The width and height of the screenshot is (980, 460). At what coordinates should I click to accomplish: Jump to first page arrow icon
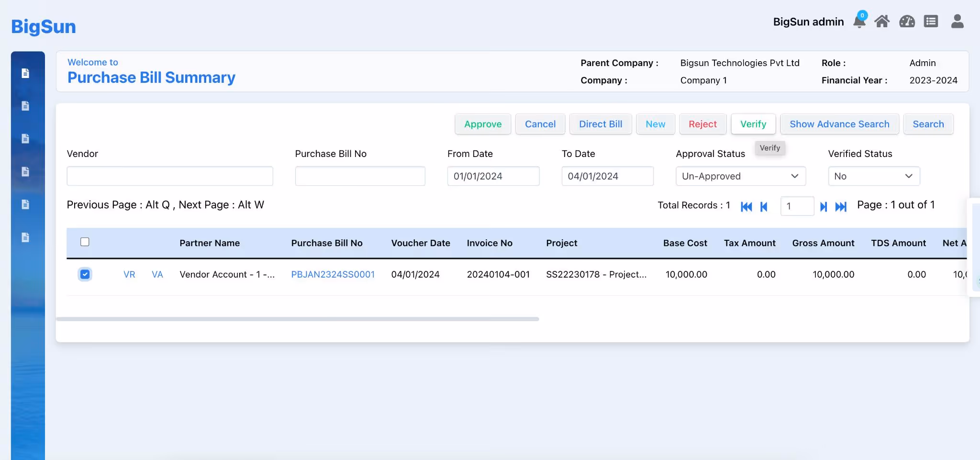pos(746,206)
